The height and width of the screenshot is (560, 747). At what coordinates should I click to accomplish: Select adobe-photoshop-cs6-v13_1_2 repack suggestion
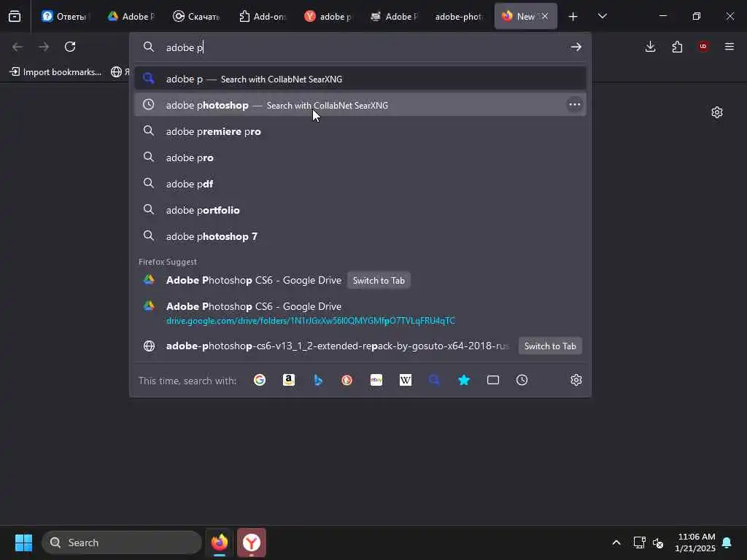click(x=337, y=346)
